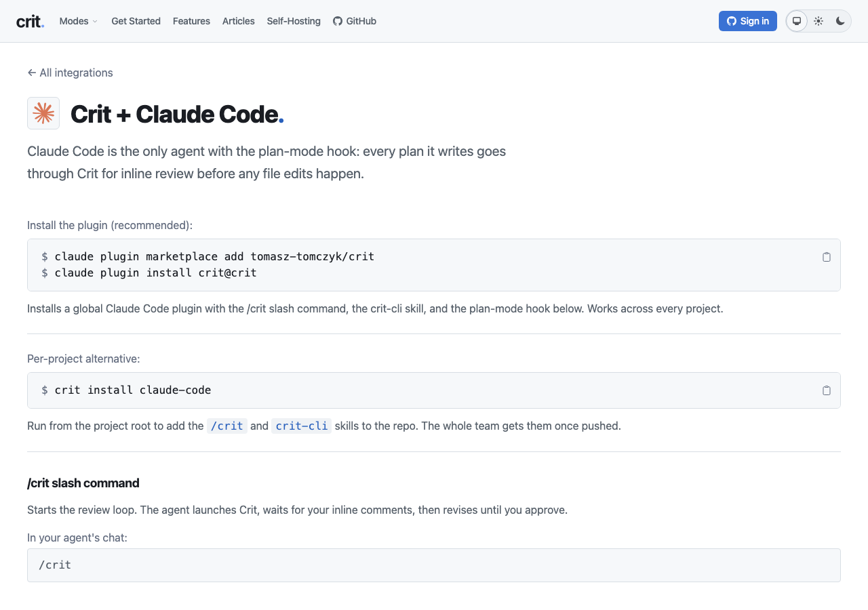This screenshot has height=610, width=868.
Task: Click the 'crit install claude-code' command text
Action: [x=133, y=390]
